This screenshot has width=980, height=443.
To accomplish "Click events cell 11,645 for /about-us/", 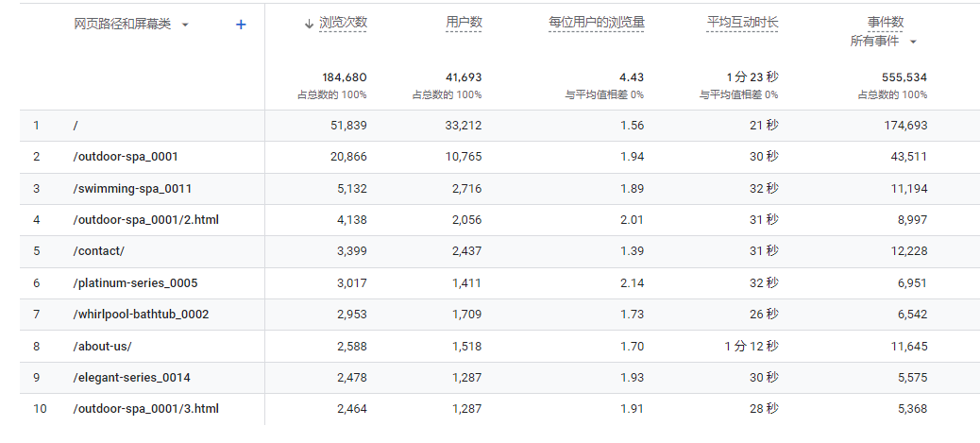I will pos(909,346).
